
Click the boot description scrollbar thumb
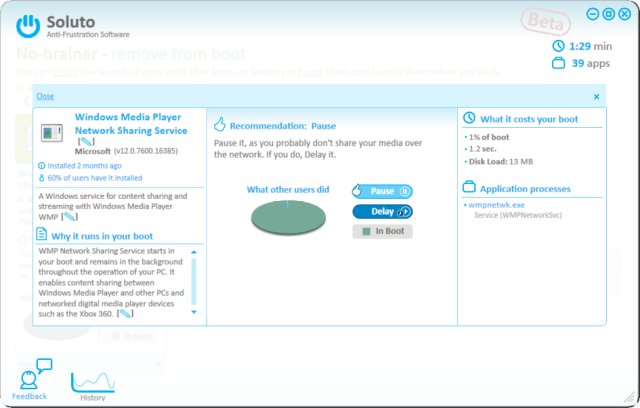pos(194,282)
